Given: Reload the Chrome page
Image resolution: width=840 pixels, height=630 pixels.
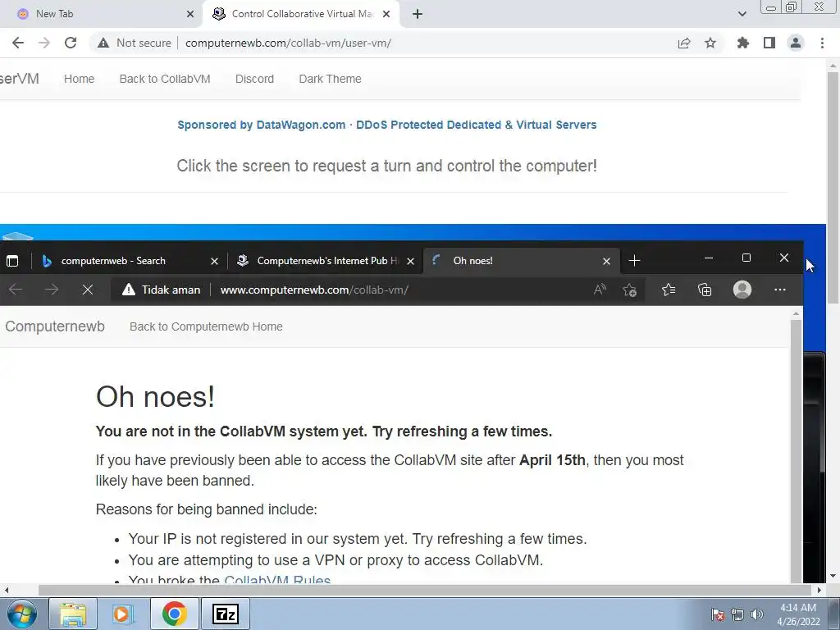Looking at the screenshot, I should tap(71, 43).
